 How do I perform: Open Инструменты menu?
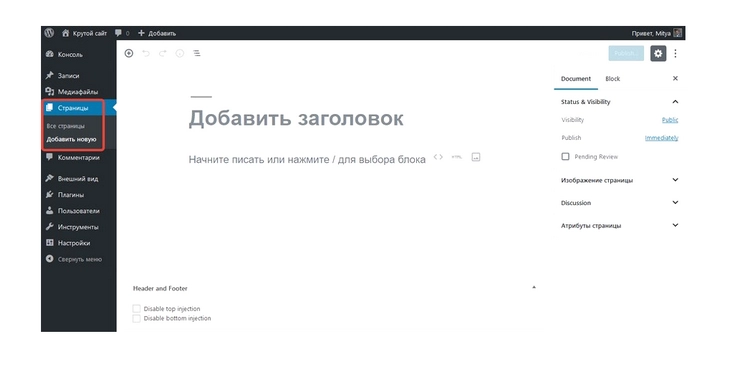pyautogui.click(x=79, y=227)
